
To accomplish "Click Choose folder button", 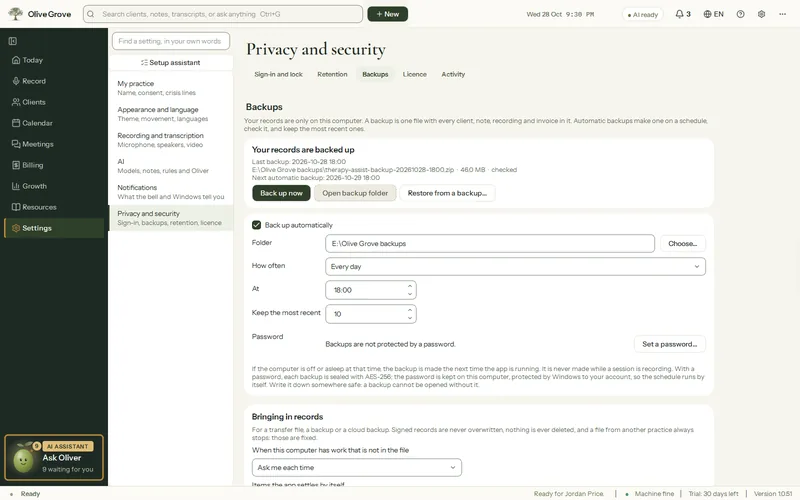I will click(683, 243).
